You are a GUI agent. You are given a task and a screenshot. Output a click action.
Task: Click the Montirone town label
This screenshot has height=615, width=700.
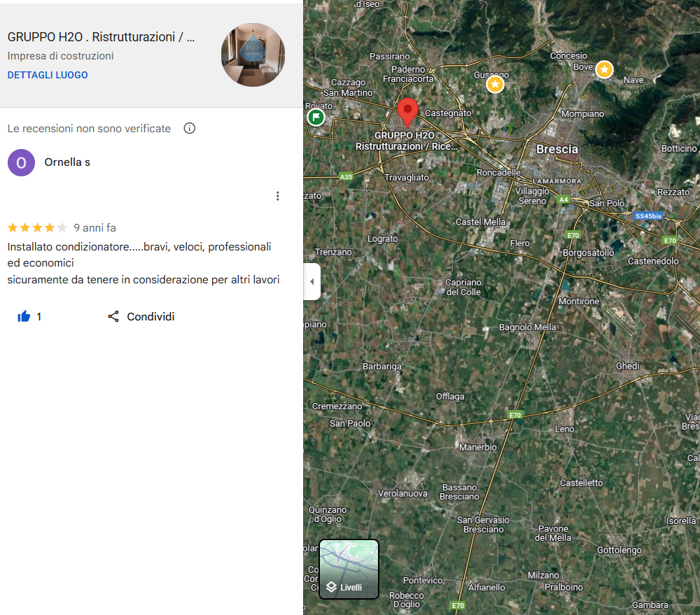(x=579, y=302)
